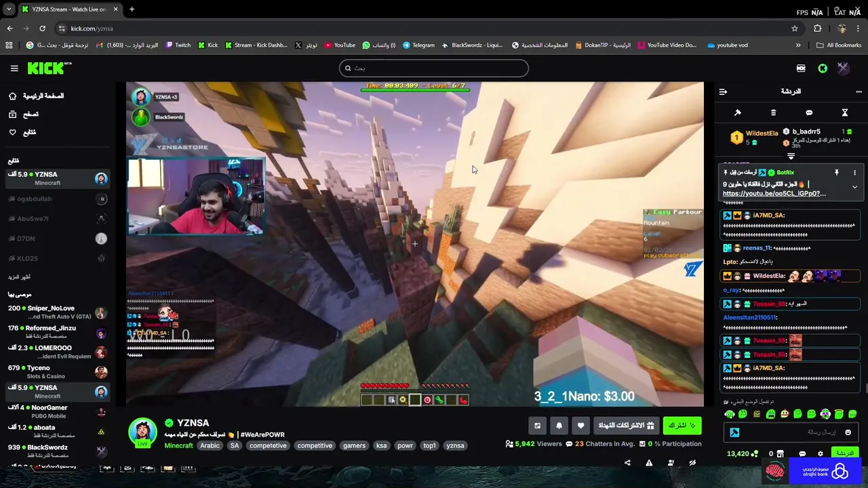The width and height of the screenshot is (868, 488).
Task: Open the emoji picker in chat input
Action: coord(848,432)
